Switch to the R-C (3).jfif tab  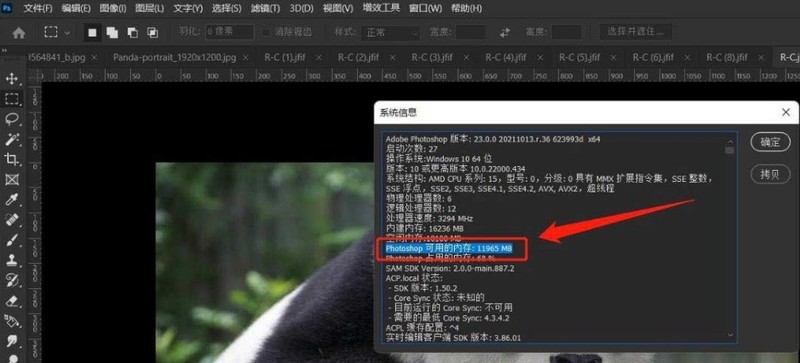click(x=432, y=57)
